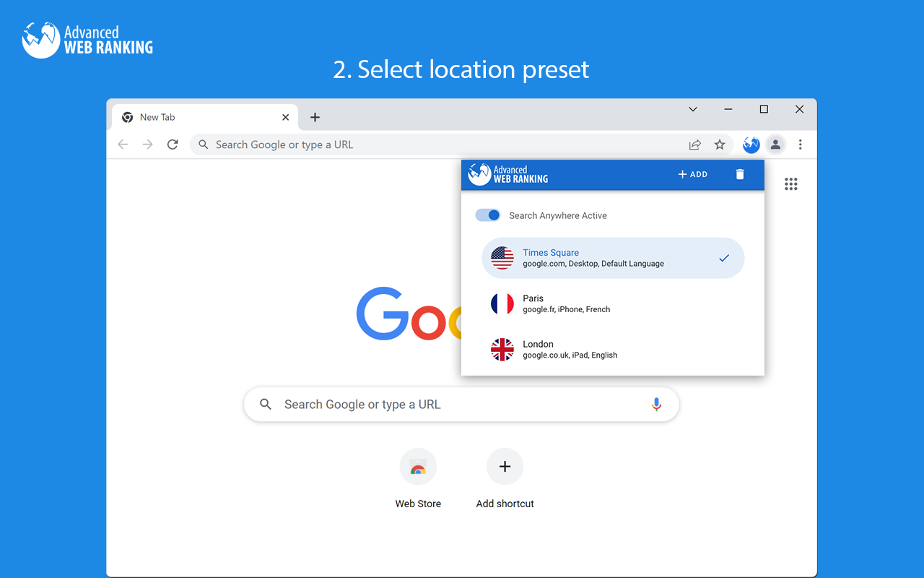Click the French flag of Paris preset
Image resolution: width=924 pixels, height=578 pixels.
pos(502,303)
